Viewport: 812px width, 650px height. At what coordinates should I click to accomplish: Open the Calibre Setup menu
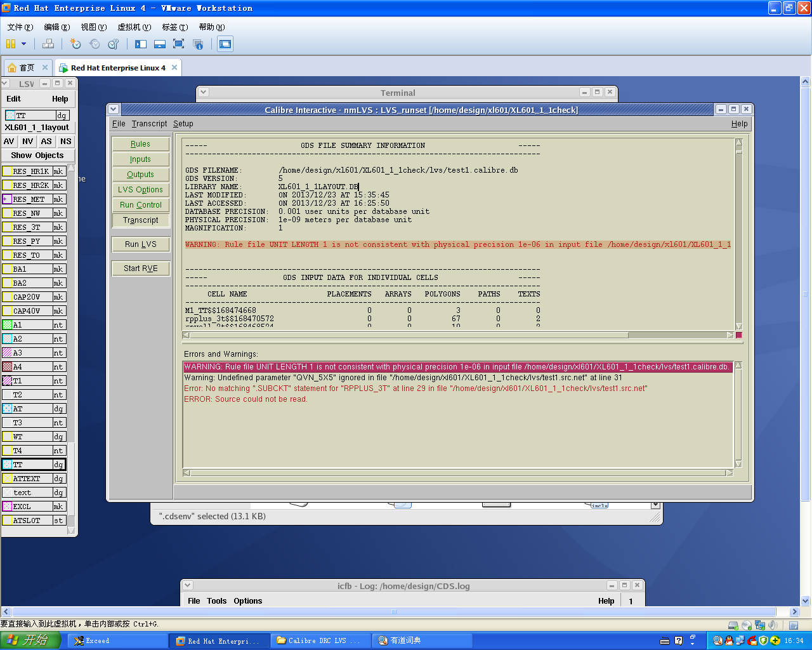coord(183,124)
